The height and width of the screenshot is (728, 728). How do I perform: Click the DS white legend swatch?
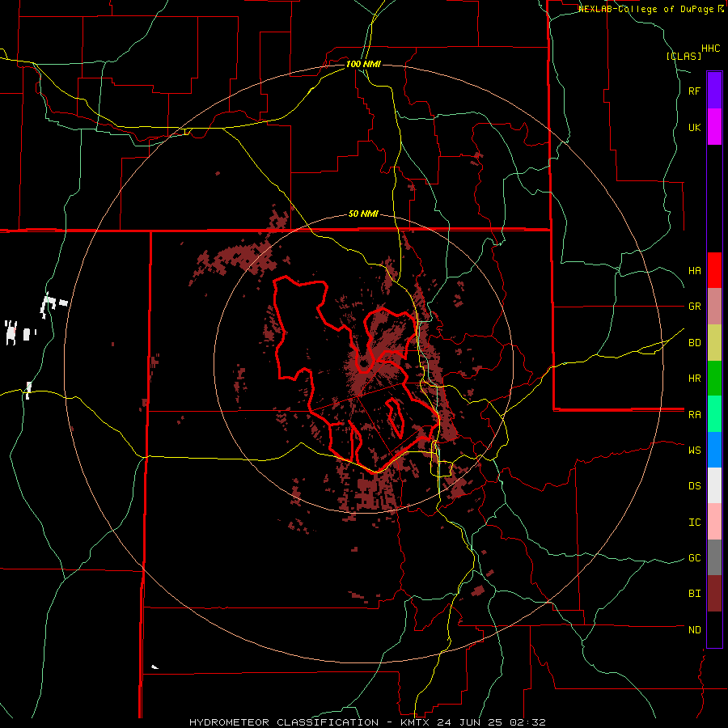point(714,485)
